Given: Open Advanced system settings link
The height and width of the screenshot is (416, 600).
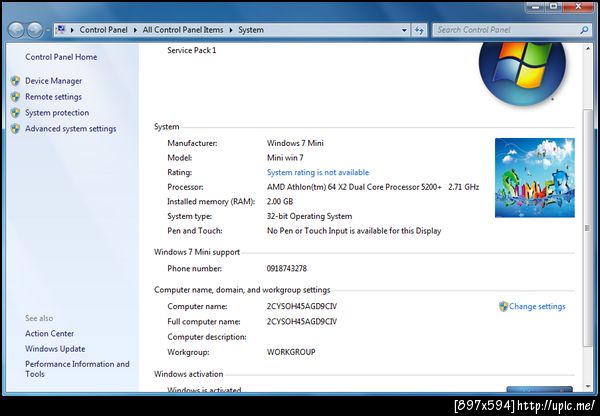Looking at the screenshot, I should tap(71, 129).
